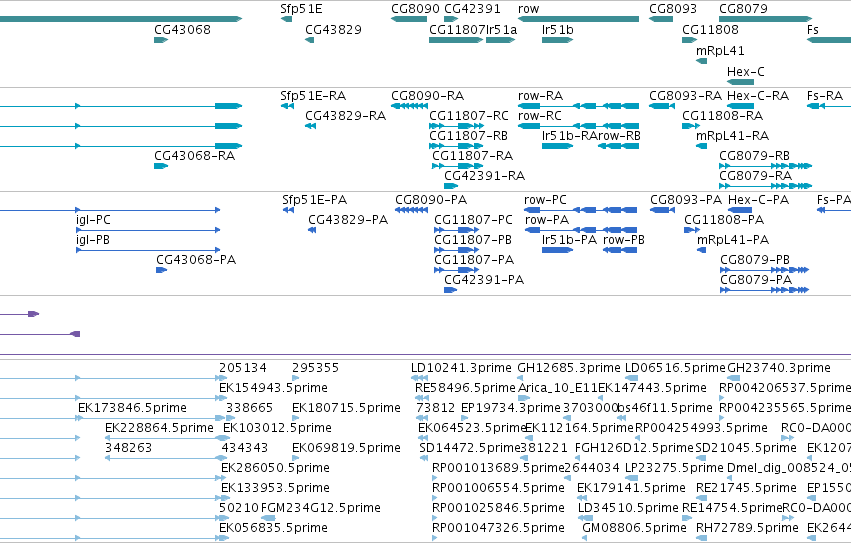Click EST 295355 label
The height and width of the screenshot is (543, 851).
[x=315, y=368]
